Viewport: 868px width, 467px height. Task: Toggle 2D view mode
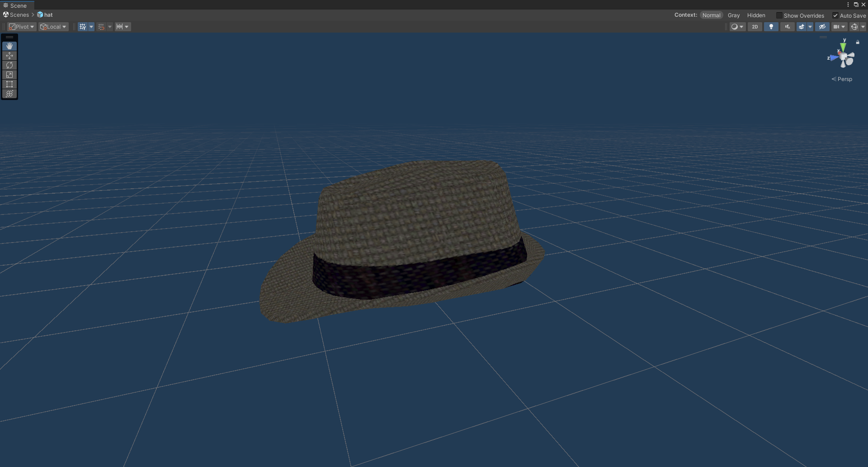click(x=755, y=27)
